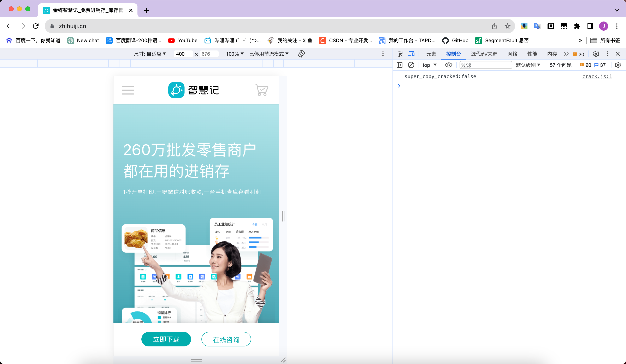Select the top JavaScript context dropdown
626x364 pixels.
430,65
